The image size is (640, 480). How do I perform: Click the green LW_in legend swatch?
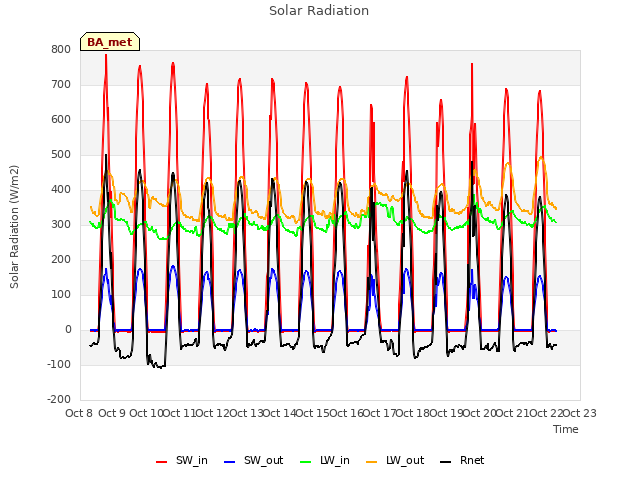coord(305,462)
